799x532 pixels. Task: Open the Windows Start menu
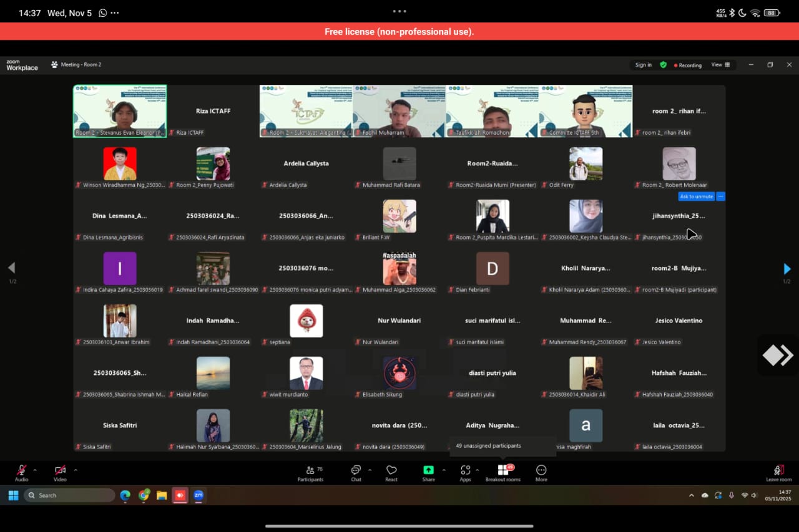(x=13, y=495)
